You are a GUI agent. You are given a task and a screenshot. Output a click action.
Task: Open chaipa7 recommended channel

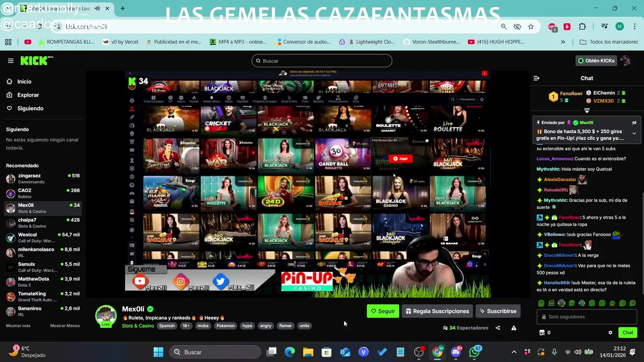point(43,223)
